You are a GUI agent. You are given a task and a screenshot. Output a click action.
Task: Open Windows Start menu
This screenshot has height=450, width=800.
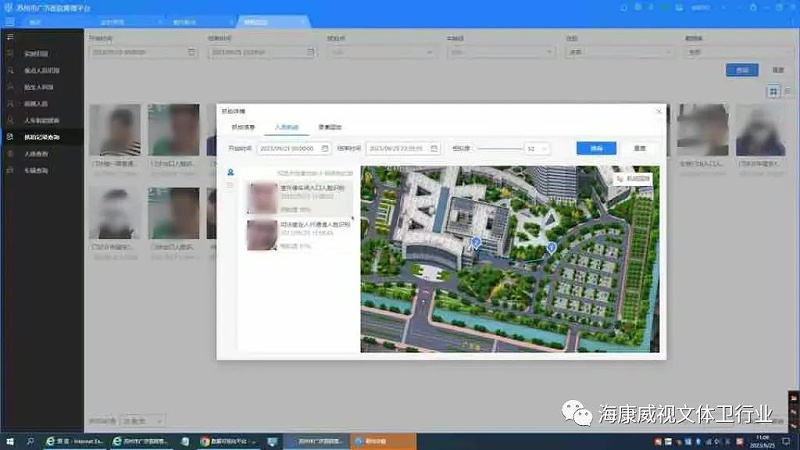(x=10, y=441)
